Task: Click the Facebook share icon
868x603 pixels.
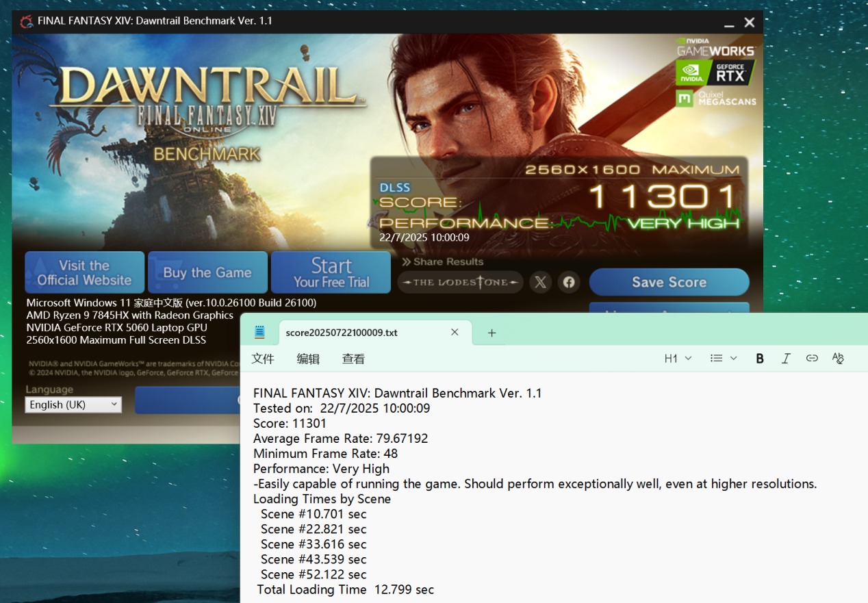Action: pyautogui.click(x=569, y=282)
